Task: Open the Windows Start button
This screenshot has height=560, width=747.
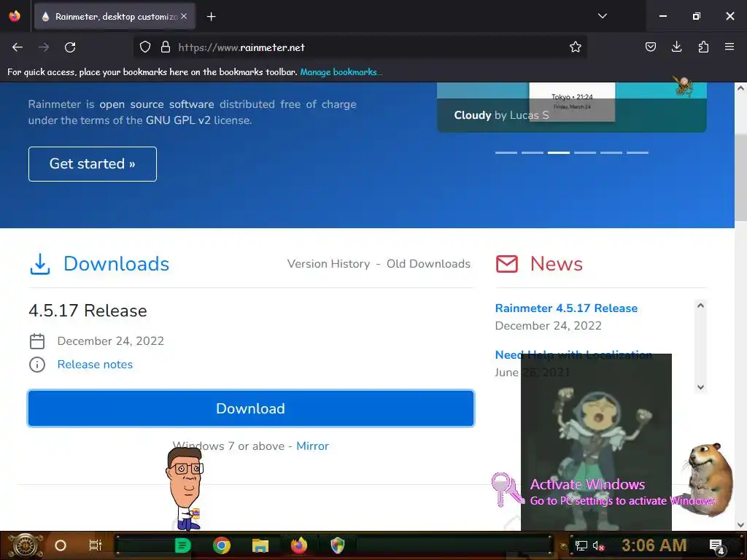Action: click(26, 545)
